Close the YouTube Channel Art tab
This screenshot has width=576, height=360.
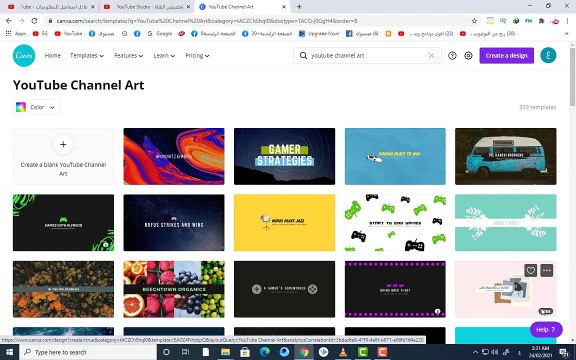click(x=284, y=7)
